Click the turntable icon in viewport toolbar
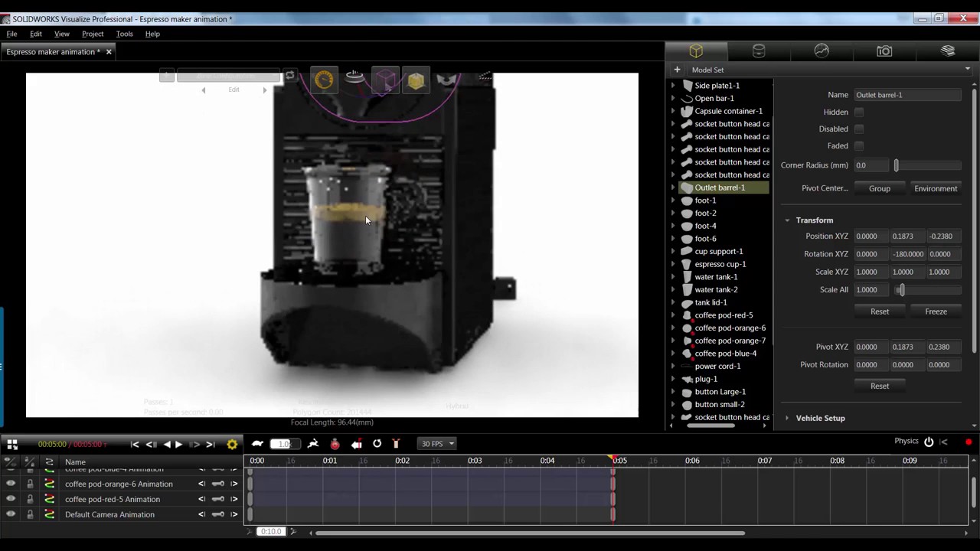Screen dimensions: 980x551 click(x=354, y=77)
